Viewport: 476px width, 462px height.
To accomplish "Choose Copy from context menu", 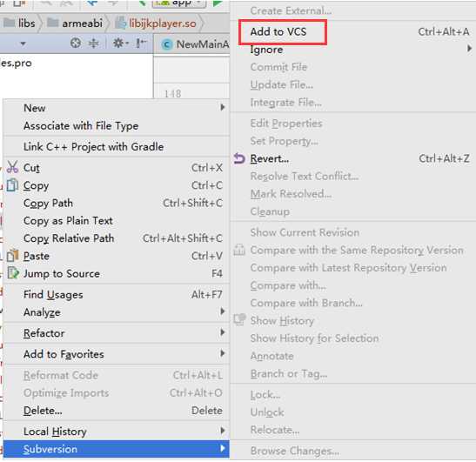I will click(x=117, y=185).
